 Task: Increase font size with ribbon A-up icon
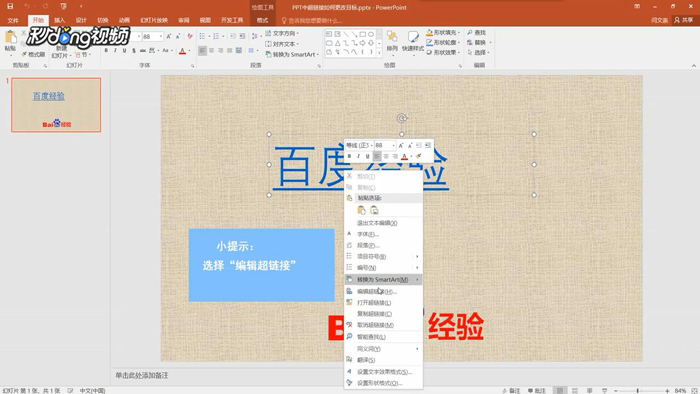[169, 36]
